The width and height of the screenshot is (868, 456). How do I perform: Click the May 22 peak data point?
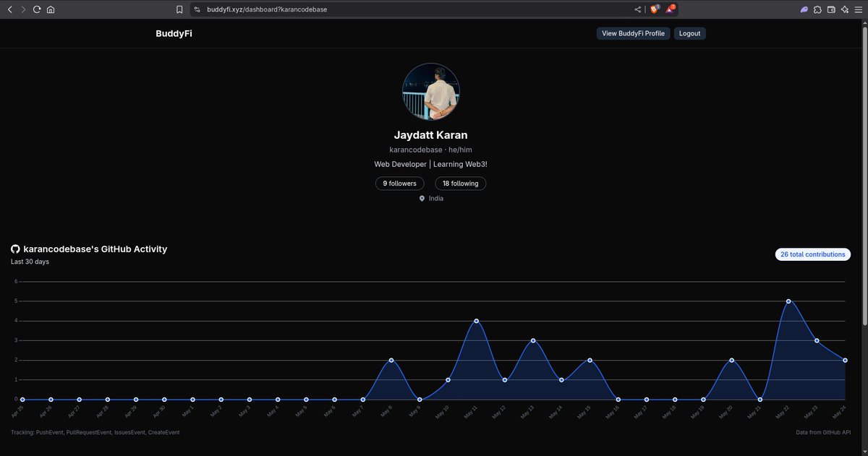coord(788,301)
